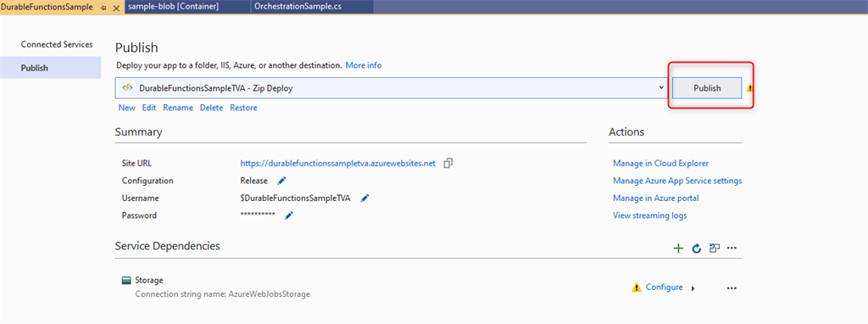Image resolution: width=868 pixels, height=324 pixels.
Task: Click the Storage dependency name
Action: pos(149,280)
